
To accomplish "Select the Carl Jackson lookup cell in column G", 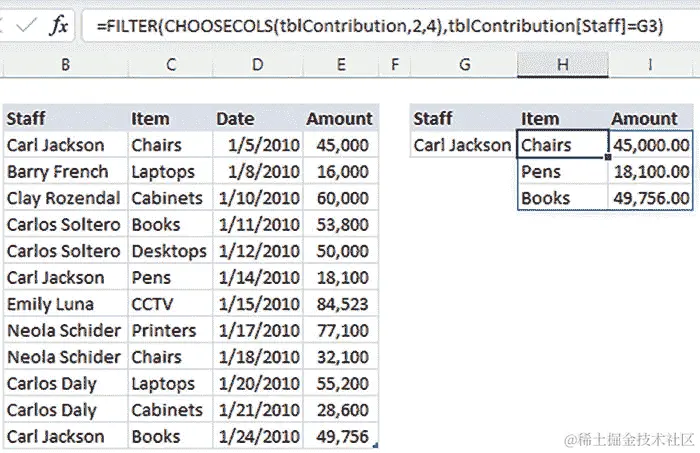I will click(463, 145).
